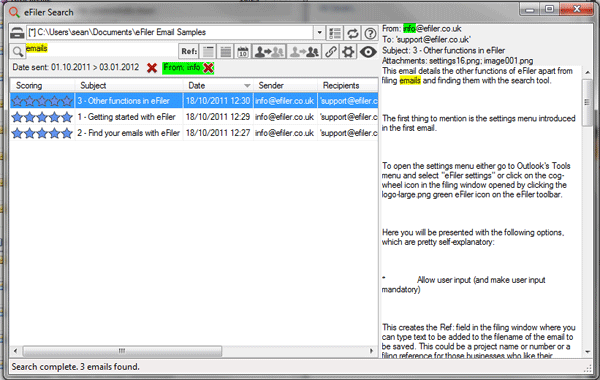Toggle the body text search filter icon
This screenshot has height=380, width=600.
[x=226, y=51]
